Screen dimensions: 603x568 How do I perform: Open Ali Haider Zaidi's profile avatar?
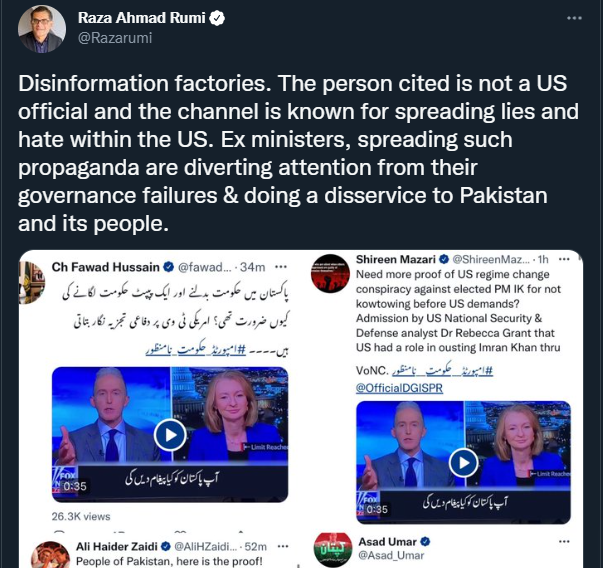(x=50, y=555)
